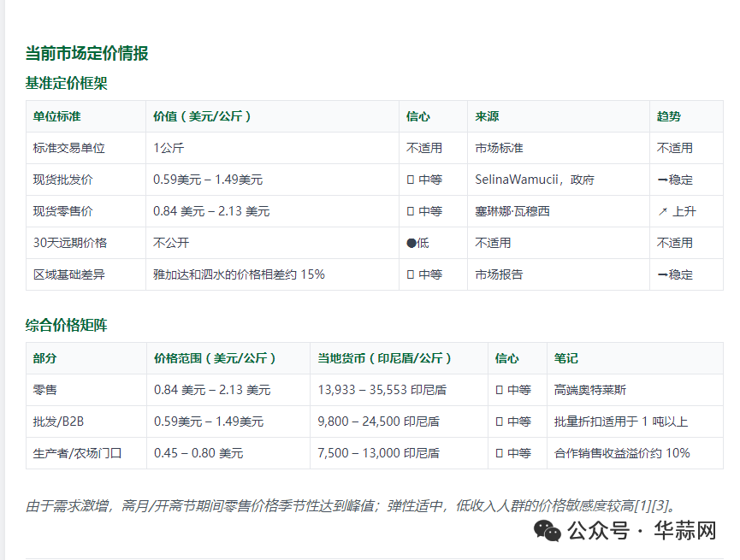Click the 当地货币（印尼盾/公斤） column header
Screen dimensions: 740x560
[385, 358]
